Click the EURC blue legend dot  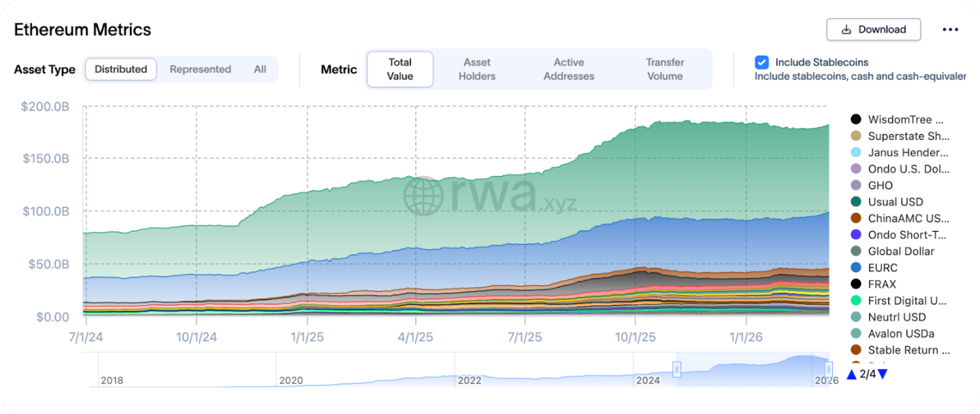[856, 268]
